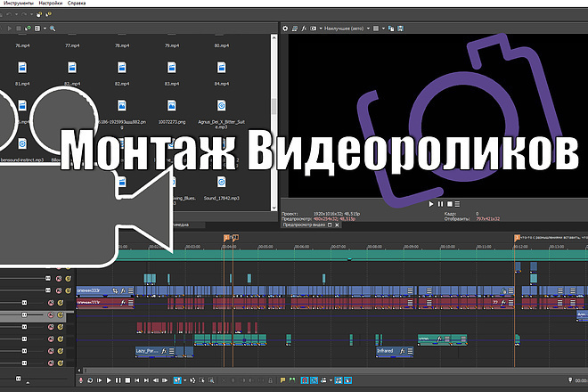Open the redo history dropdown arrow
588x392 pixels.
coord(31,14)
